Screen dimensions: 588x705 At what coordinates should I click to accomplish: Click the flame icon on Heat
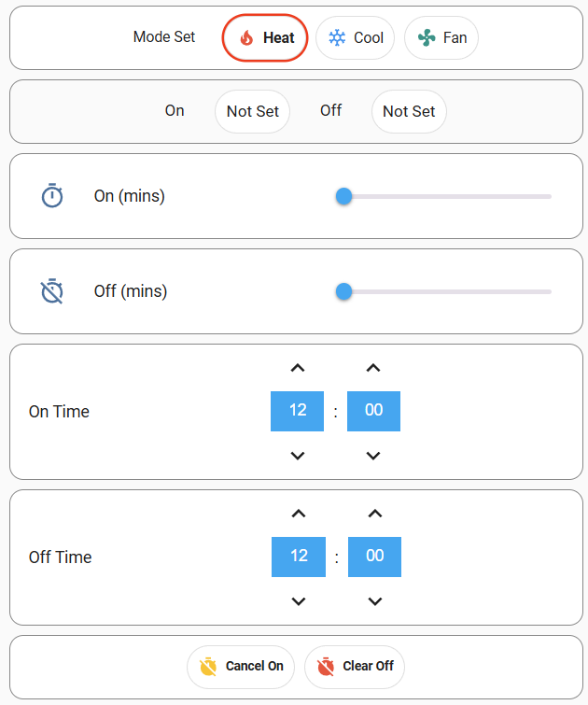246,38
